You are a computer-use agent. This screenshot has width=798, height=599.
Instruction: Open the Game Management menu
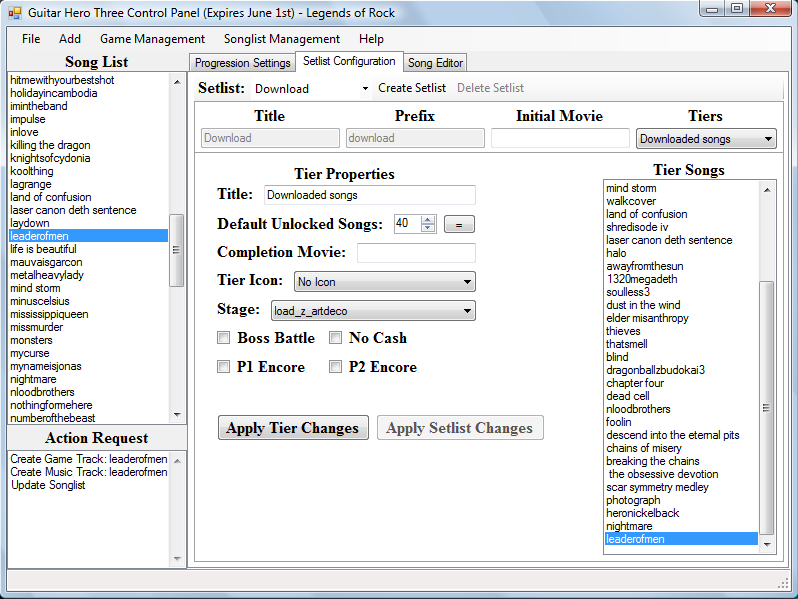click(152, 39)
